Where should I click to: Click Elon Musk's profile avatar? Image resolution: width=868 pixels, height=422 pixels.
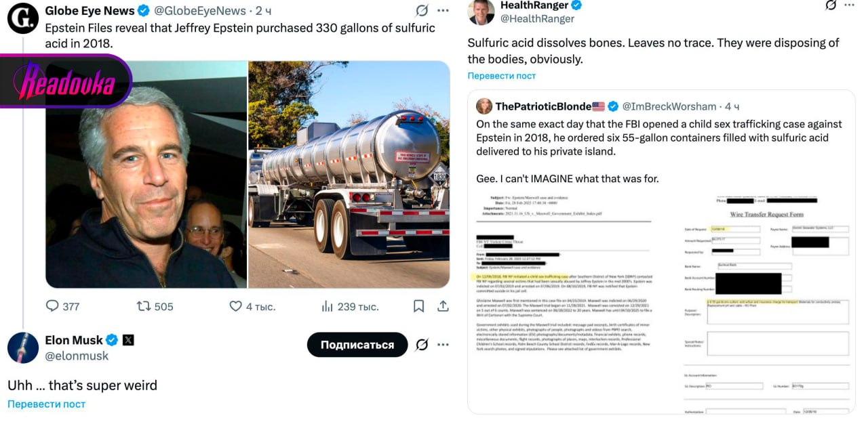(22, 347)
